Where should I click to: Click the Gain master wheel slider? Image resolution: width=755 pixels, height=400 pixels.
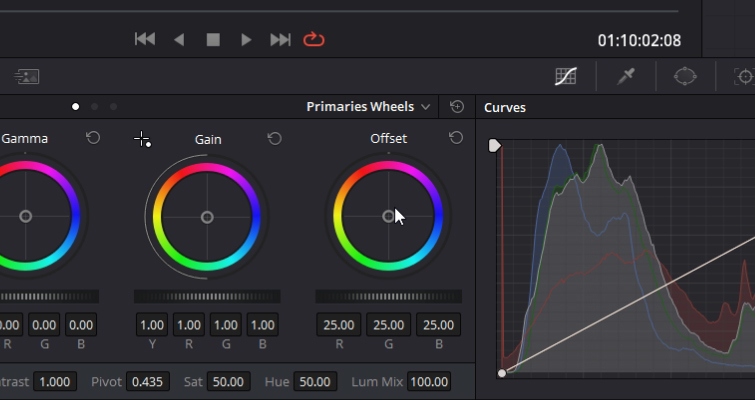[207, 297]
